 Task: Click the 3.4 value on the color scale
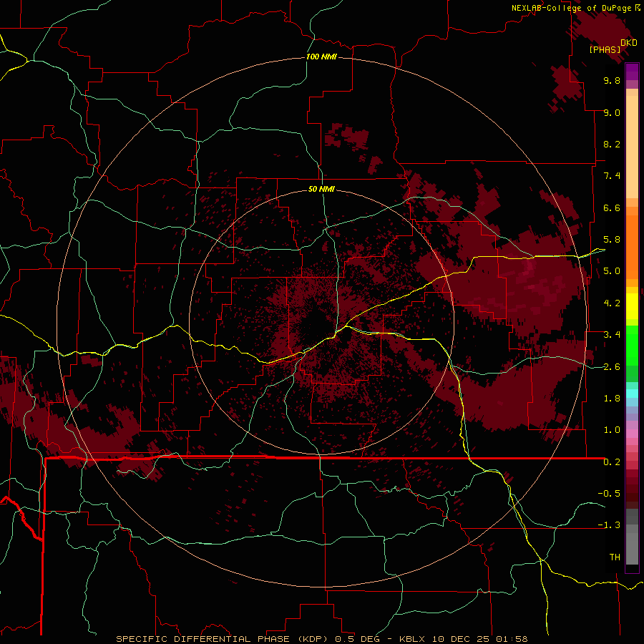(x=612, y=335)
